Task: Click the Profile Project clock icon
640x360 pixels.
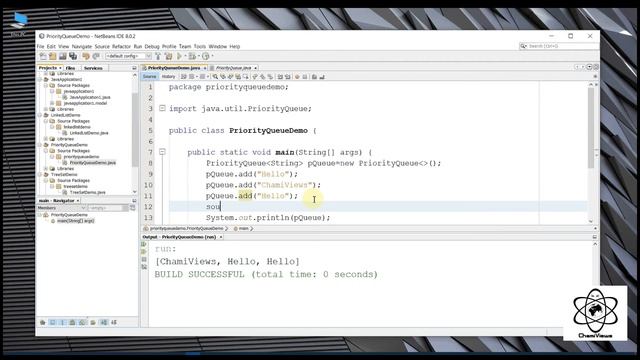Action: 206,56
